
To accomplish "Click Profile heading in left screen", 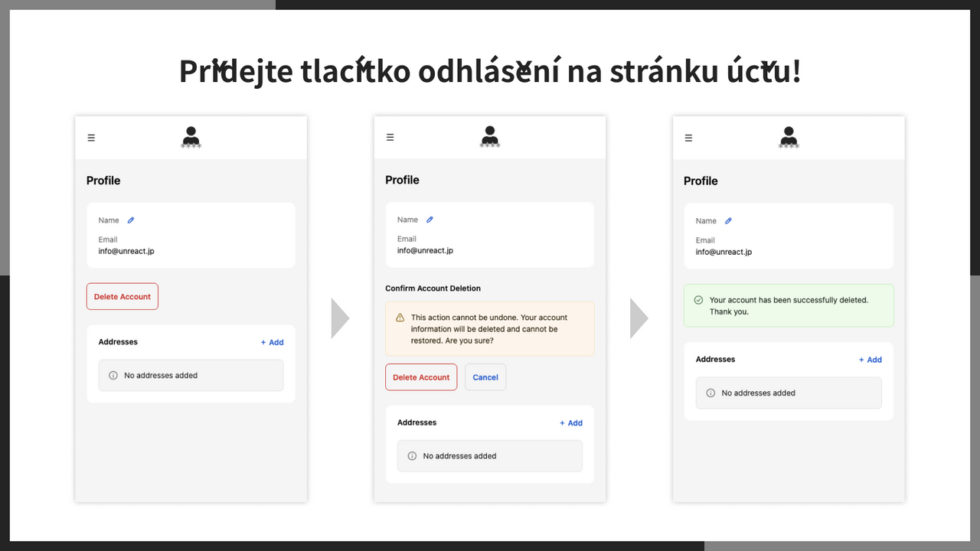I will [x=103, y=181].
